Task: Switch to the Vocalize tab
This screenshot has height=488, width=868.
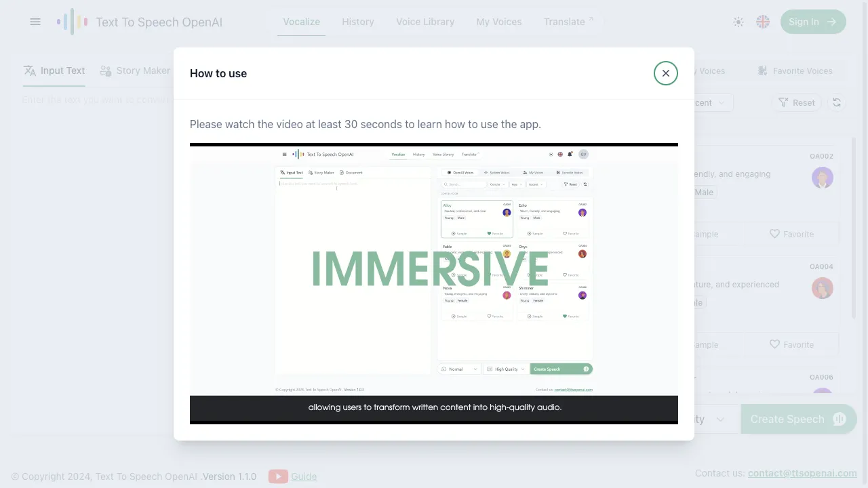Action: coord(301,22)
